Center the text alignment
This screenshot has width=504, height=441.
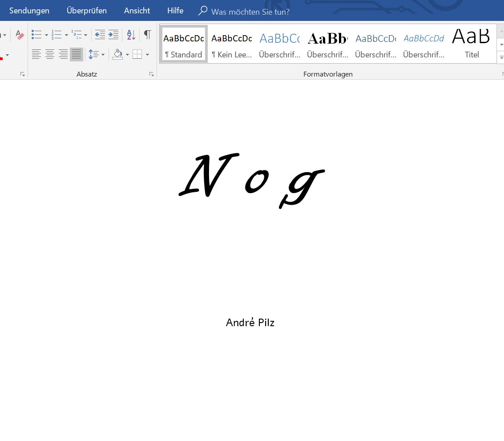(x=50, y=54)
